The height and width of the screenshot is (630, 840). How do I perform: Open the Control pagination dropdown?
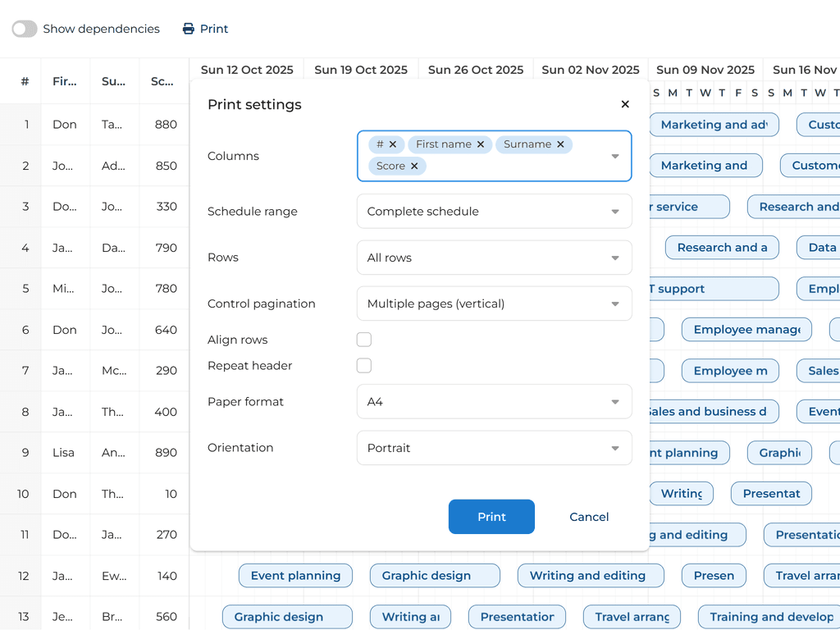click(x=494, y=304)
